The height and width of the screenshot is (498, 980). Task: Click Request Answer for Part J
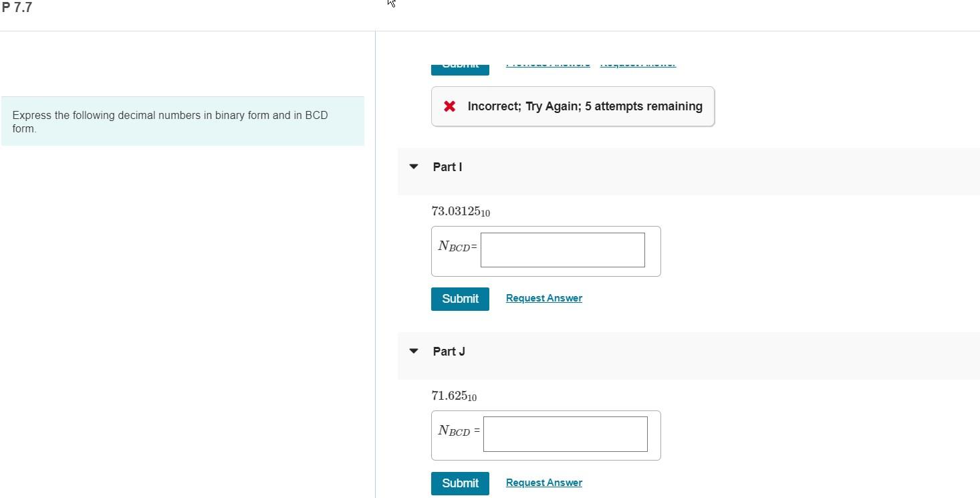[543, 482]
